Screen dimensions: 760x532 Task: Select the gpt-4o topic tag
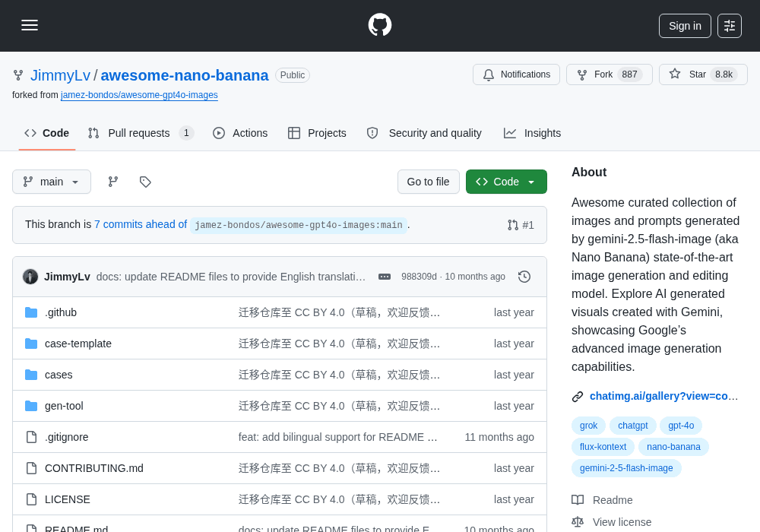681,426
